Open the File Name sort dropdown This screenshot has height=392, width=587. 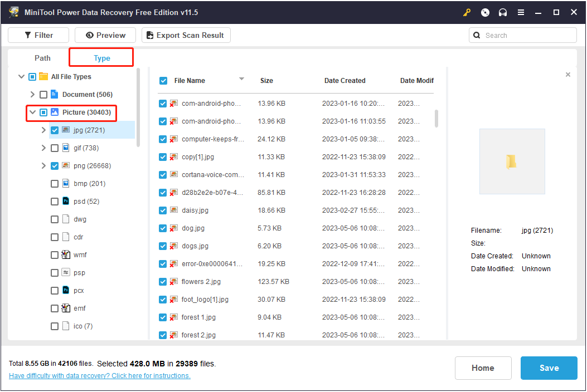(241, 79)
